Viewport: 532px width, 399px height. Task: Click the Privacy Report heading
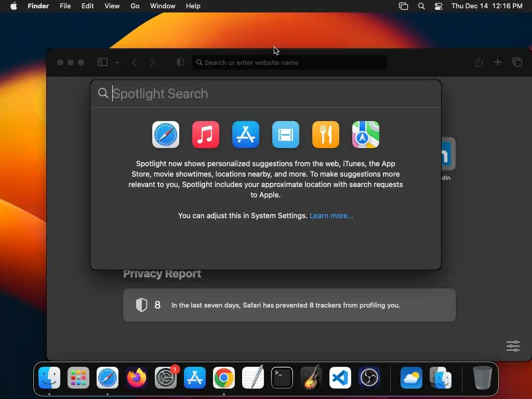click(162, 274)
